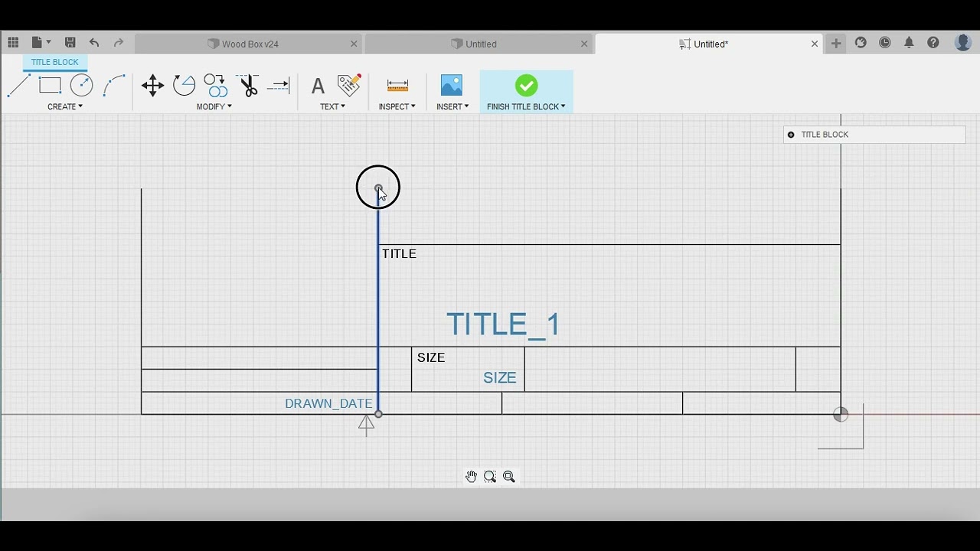This screenshot has height=551, width=980.
Task: Open the extensions globe icon
Action: click(861, 43)
